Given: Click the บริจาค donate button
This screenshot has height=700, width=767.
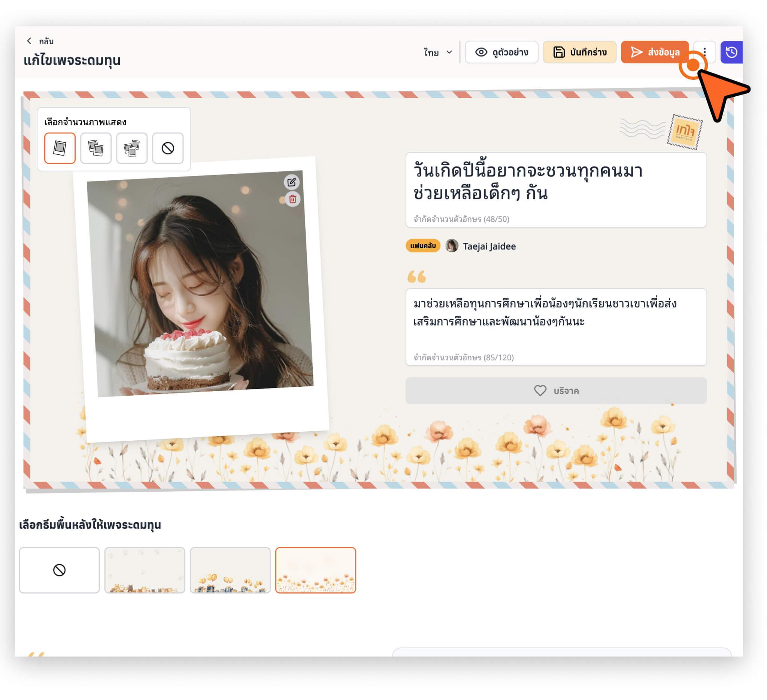Looking at the screenshot, I should 556,390.
